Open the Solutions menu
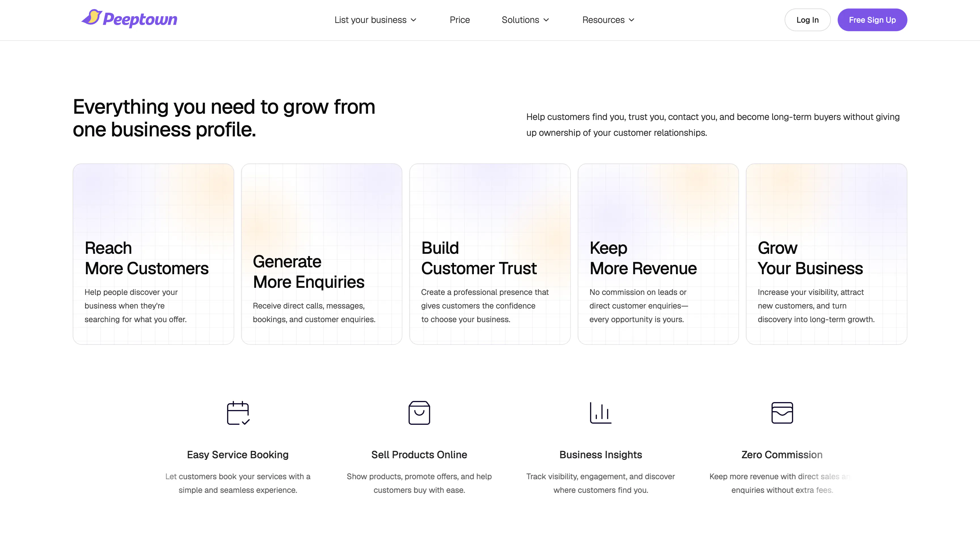 (525, 20)
